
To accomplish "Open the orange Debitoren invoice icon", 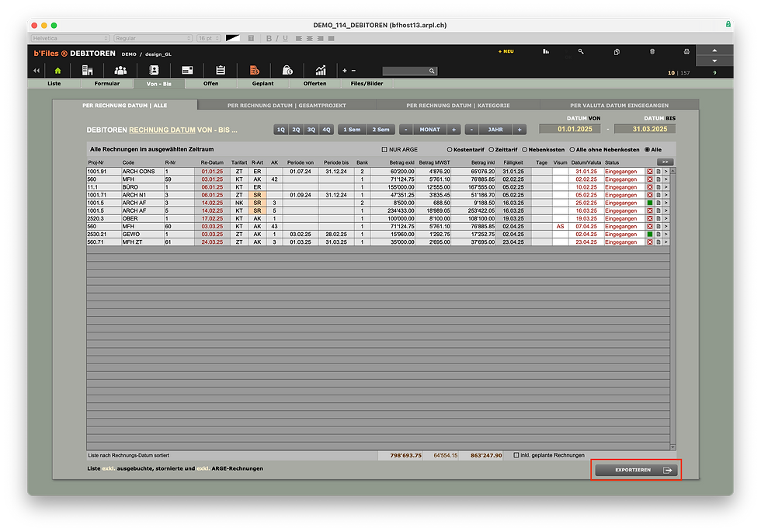I will point(255,71).
